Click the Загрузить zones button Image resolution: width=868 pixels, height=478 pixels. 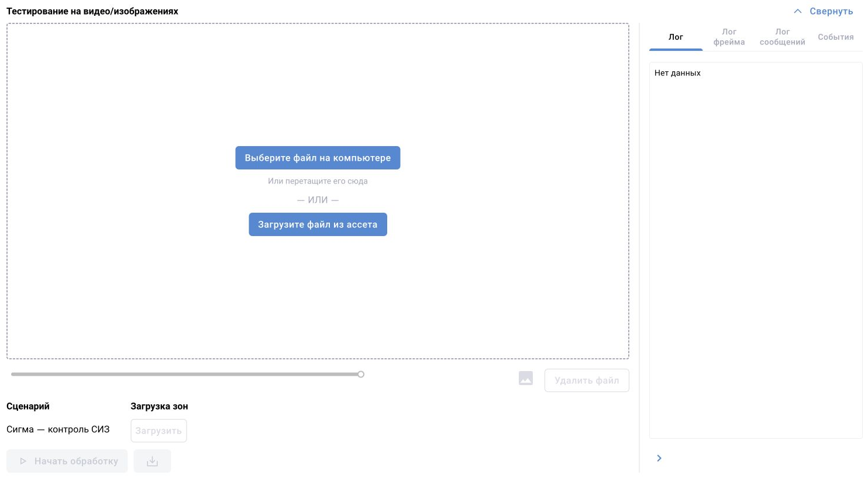tap(159, 431)
